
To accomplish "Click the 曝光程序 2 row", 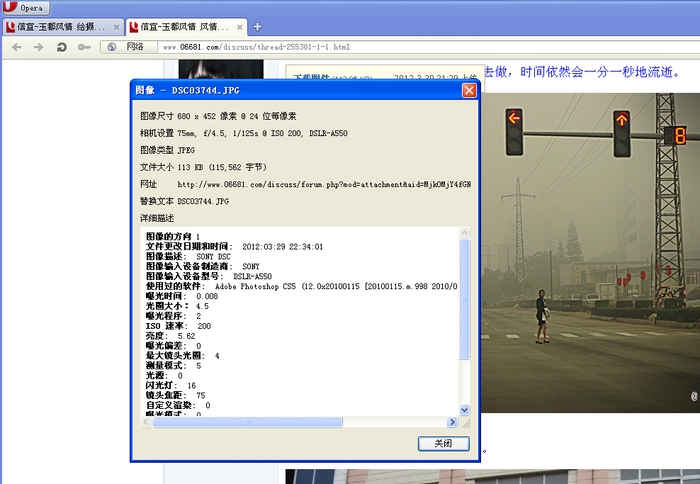I will tap(173, 316).
